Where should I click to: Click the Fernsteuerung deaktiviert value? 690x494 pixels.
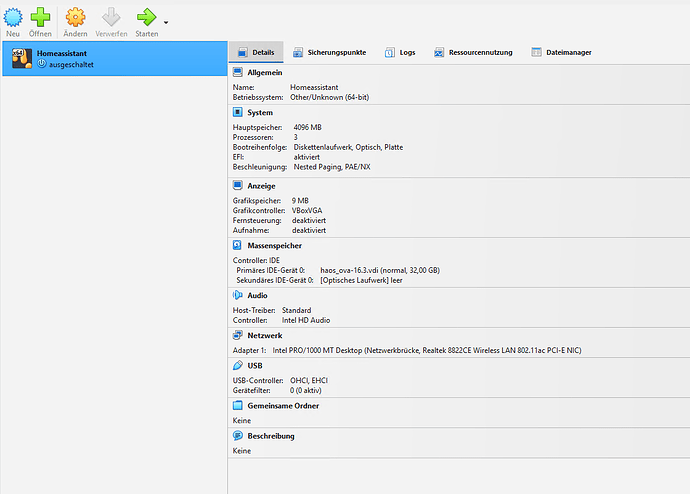308,220
